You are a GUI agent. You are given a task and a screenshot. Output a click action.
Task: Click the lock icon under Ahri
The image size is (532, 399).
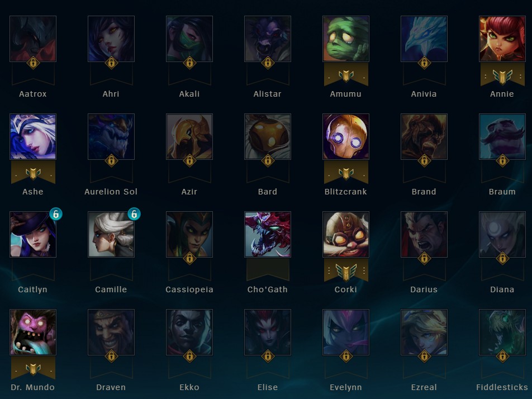[x=111, y=63]
